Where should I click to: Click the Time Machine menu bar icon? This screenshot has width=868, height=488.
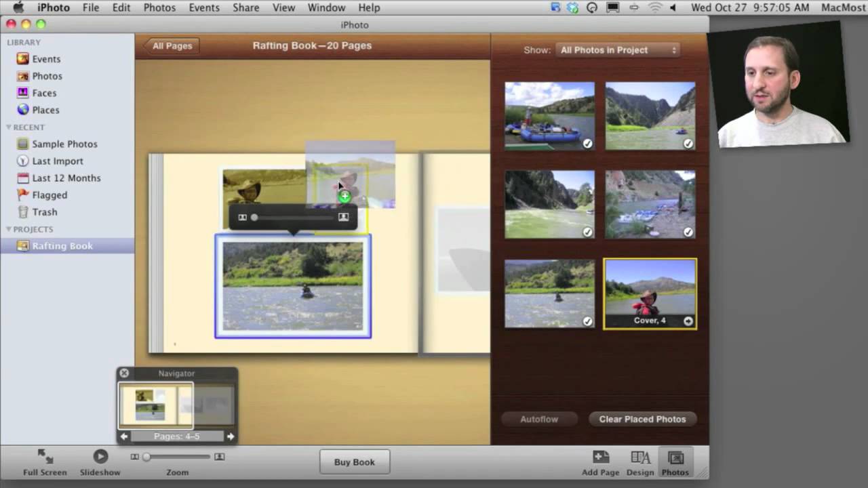(x=592, y=7)
